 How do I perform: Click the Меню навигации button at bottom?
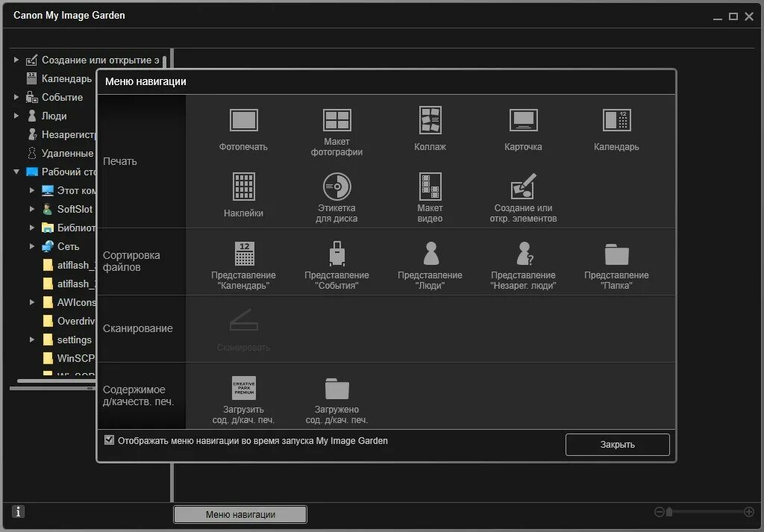click(240, 514)
